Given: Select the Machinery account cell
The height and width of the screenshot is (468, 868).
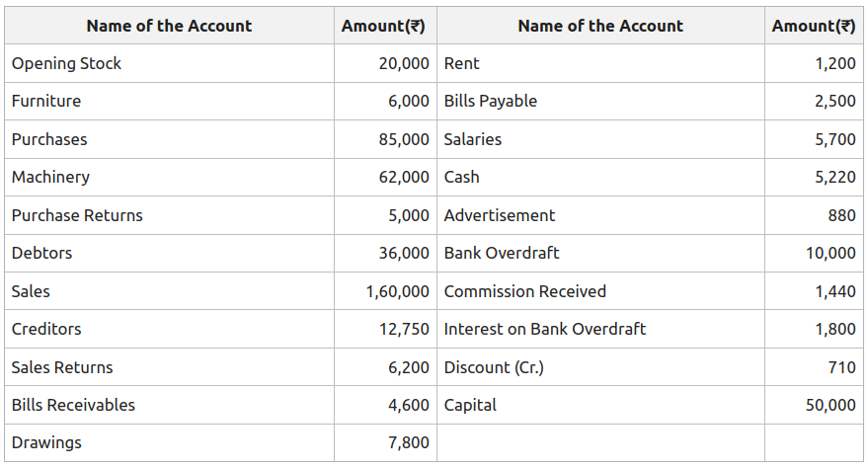Looking at the screenshot, I should click(x=170, y=177).
